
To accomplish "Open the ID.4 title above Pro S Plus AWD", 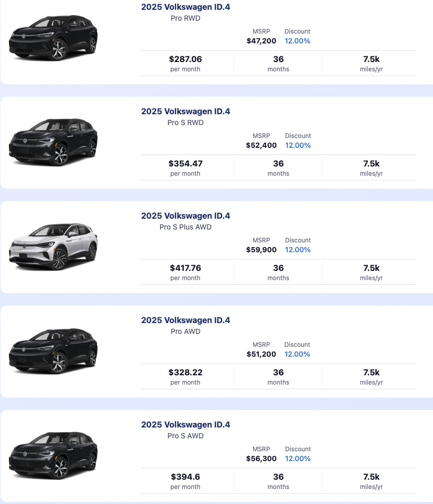I will [185, 216].
